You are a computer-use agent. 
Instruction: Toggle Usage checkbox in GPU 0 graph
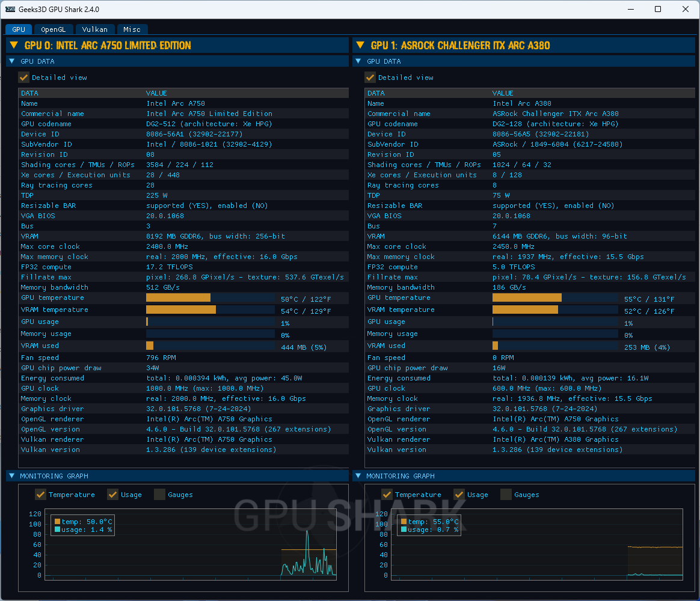(113, 495)
